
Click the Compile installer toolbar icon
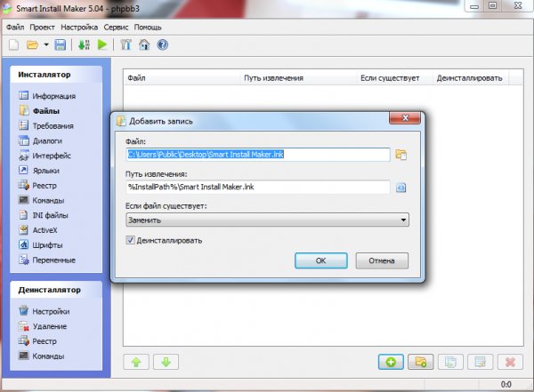(85, 44)
